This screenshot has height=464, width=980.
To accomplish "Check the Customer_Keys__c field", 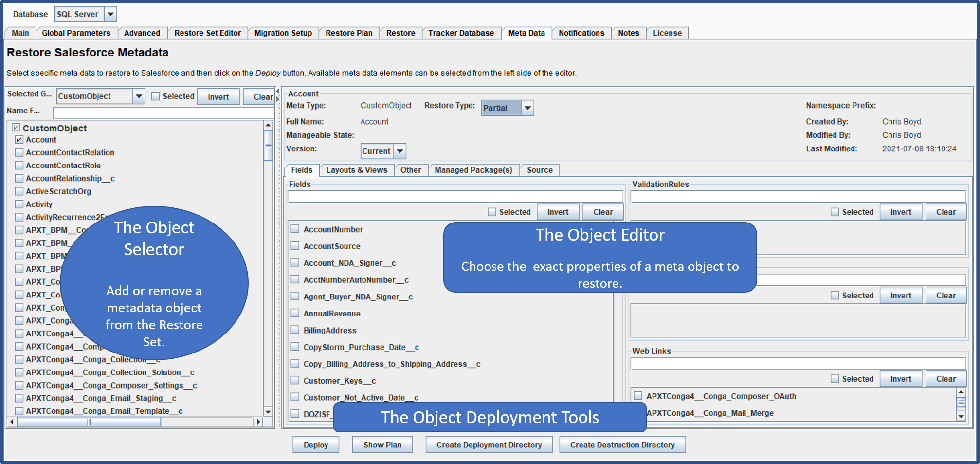I will 295,380.
